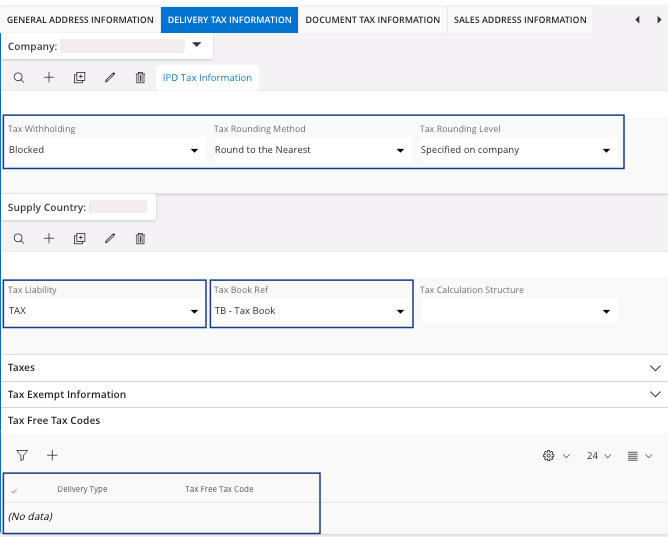
Task: Switch to Document Tax Information tab
Action: pos(372,20)
